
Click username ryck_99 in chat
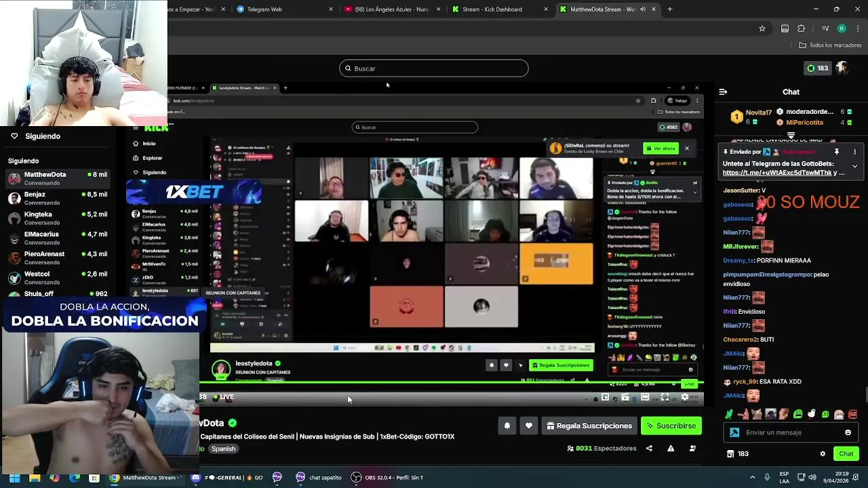745,382
